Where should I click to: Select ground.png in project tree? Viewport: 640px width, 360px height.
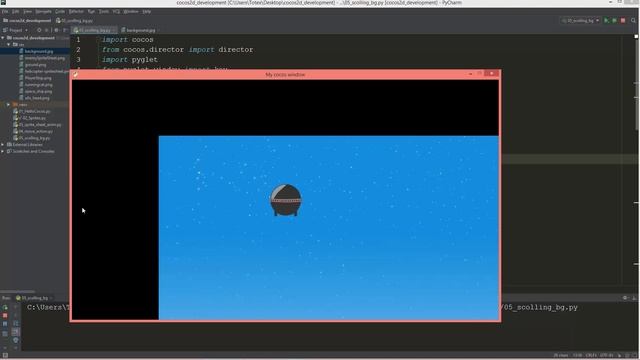[35, 65]
